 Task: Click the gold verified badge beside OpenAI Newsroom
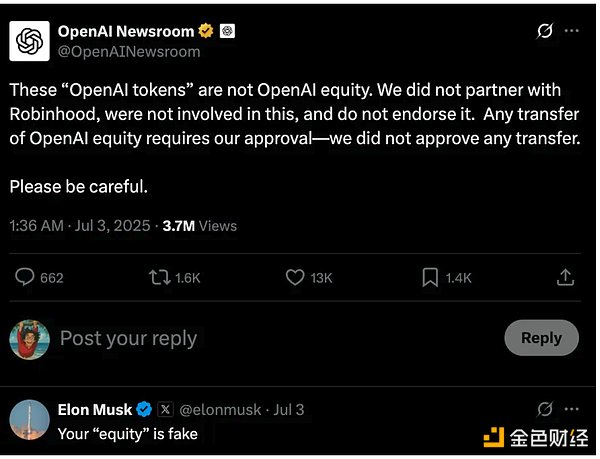(x=206, y=32)
